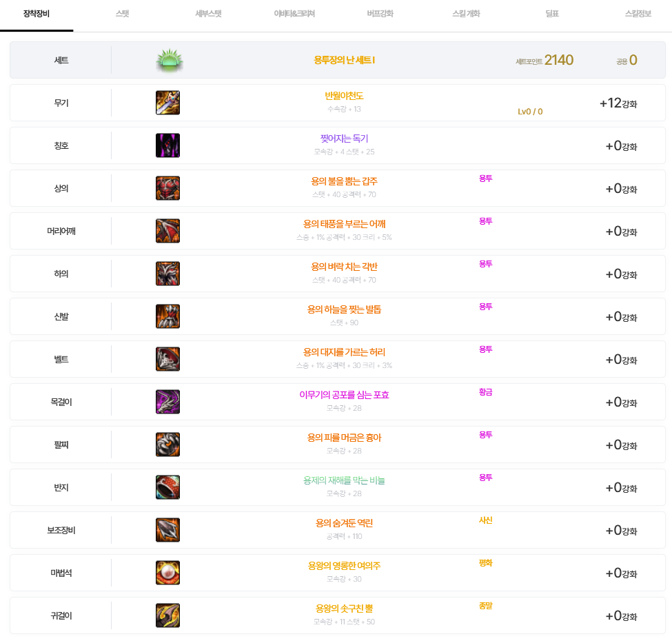
Task: Select the 스킬정보 tab
Action: click(x=638, y=14)
